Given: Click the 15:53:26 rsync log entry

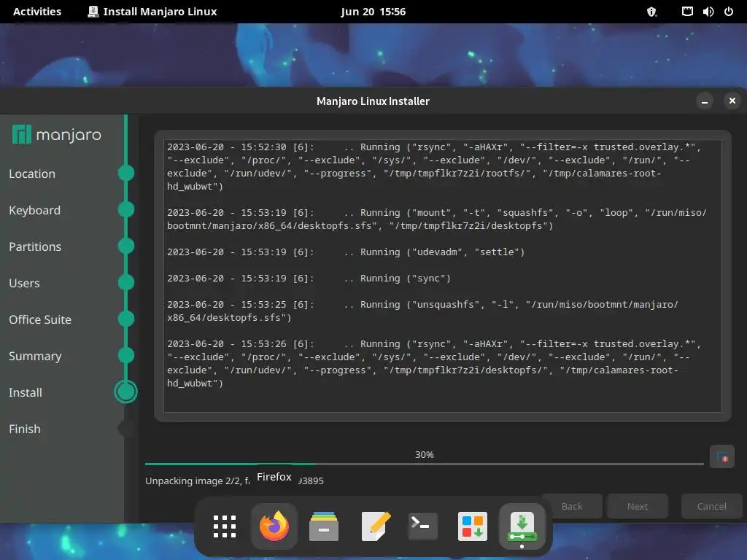Looking at the screenshot, I should click(x=435, y=363).
